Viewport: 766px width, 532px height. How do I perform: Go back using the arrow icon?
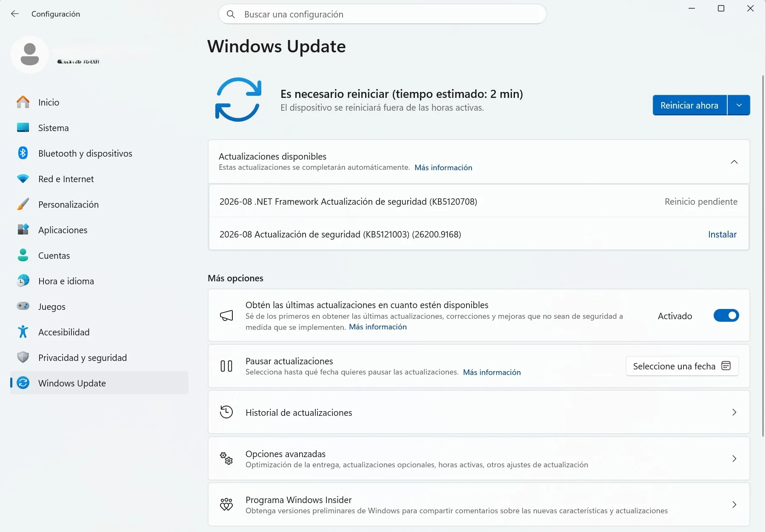coord(15,14)
